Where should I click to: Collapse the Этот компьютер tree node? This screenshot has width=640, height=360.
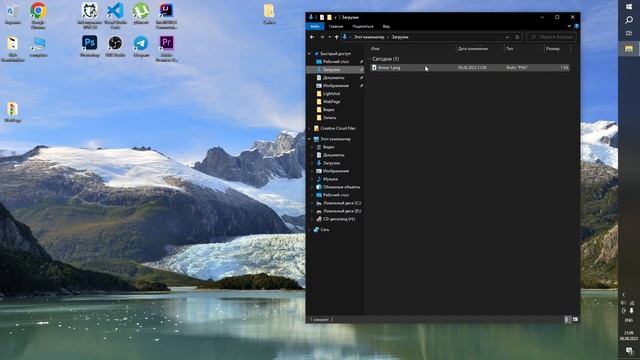[309, 139]
